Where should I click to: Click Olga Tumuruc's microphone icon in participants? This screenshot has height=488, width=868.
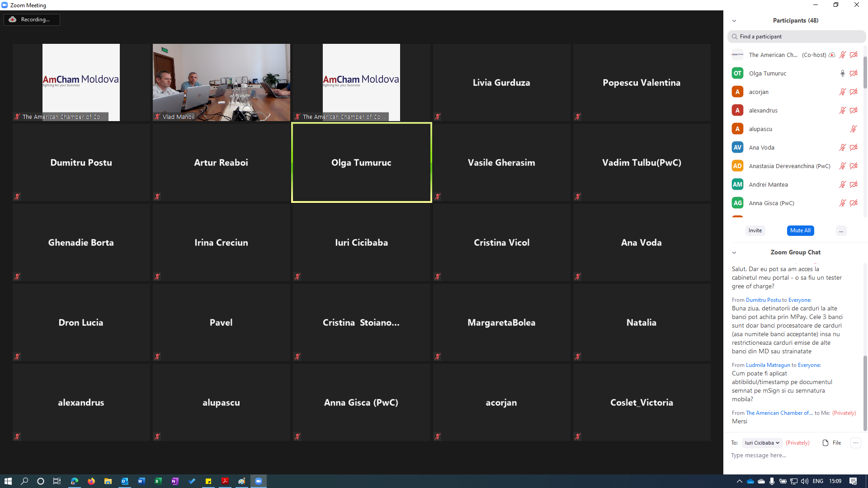(842, 73)
